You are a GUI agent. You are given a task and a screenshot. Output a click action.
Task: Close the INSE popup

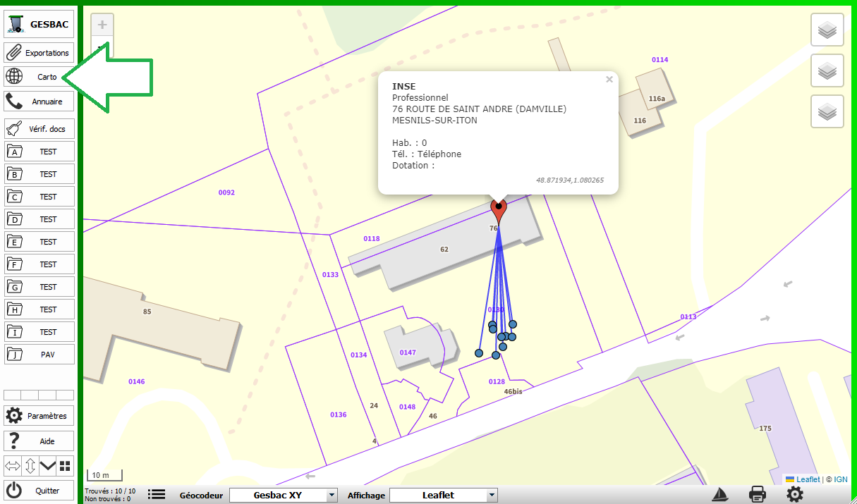[609, 80]
